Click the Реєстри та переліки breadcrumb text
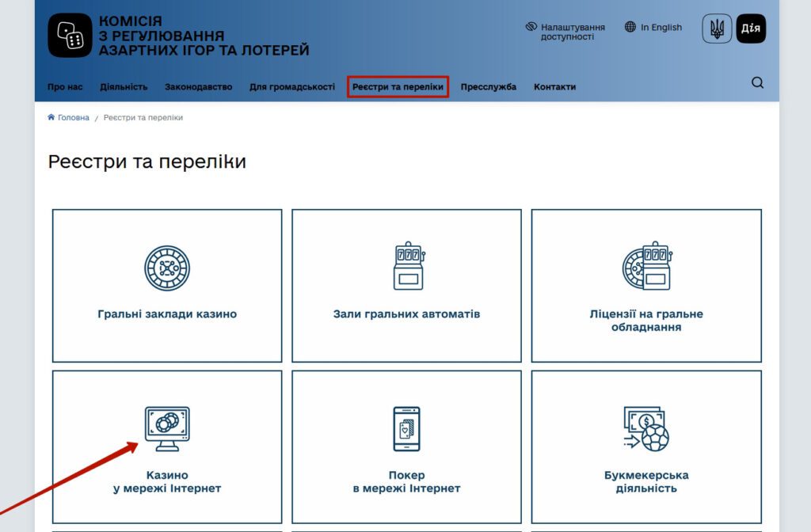The width and height of the screenshot is (811, 532). point(143,117)
